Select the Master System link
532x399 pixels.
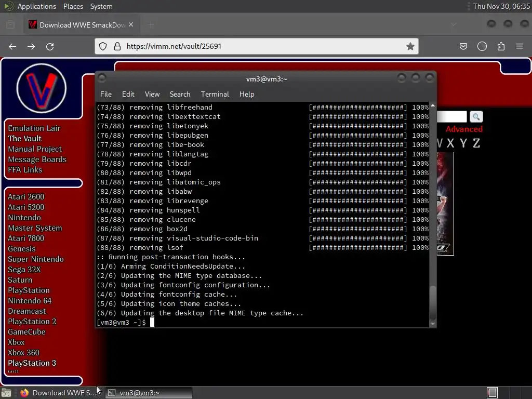coord(35,228)
